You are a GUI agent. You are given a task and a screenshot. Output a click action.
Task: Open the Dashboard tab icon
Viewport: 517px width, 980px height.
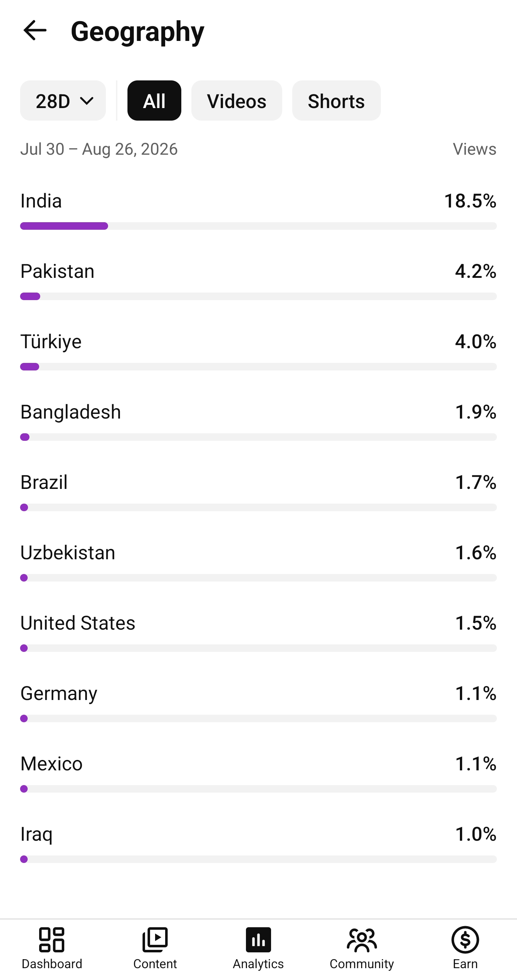click(x=52, y=940)
